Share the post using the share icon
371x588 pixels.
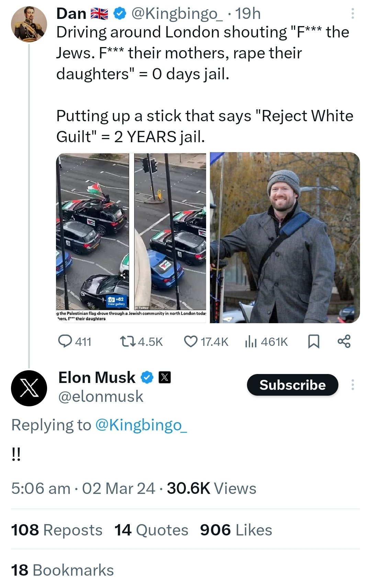click(344, 341)
